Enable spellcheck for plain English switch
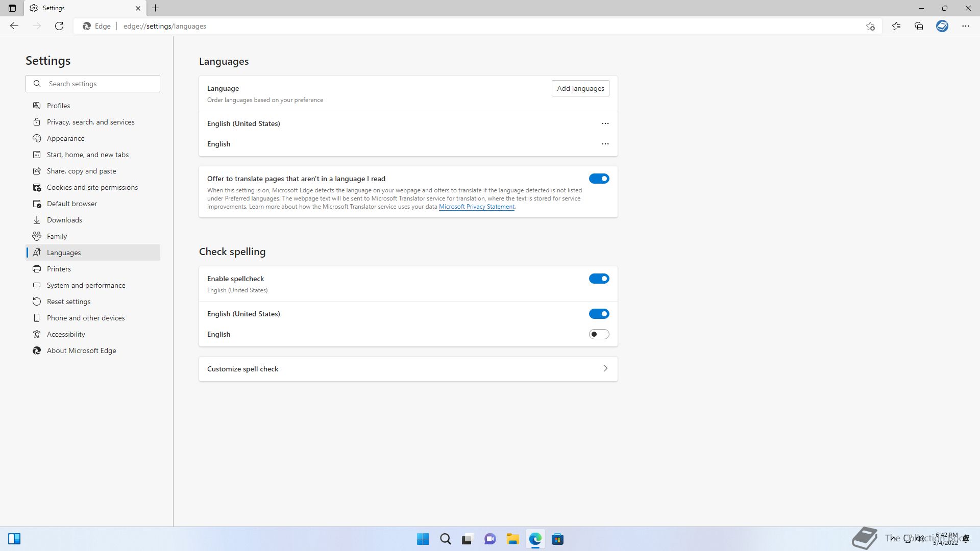Viewport: 980px width, 551px height. 599,334
